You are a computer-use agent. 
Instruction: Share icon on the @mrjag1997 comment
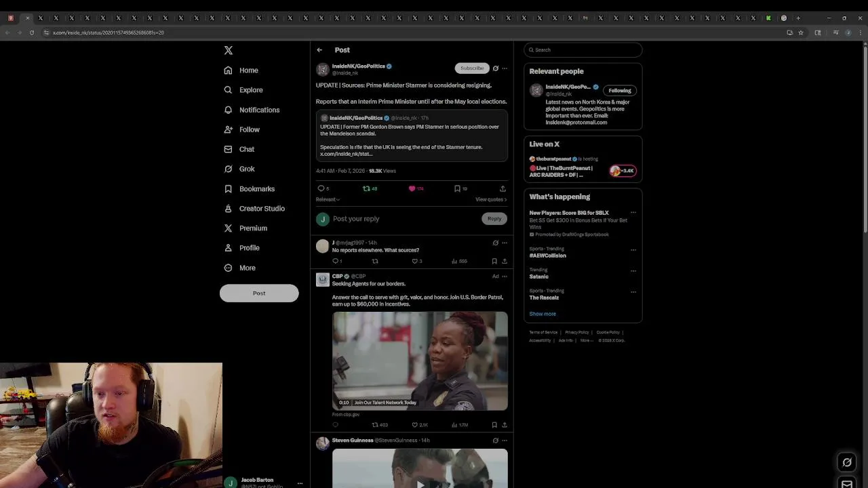click(504, 261)
